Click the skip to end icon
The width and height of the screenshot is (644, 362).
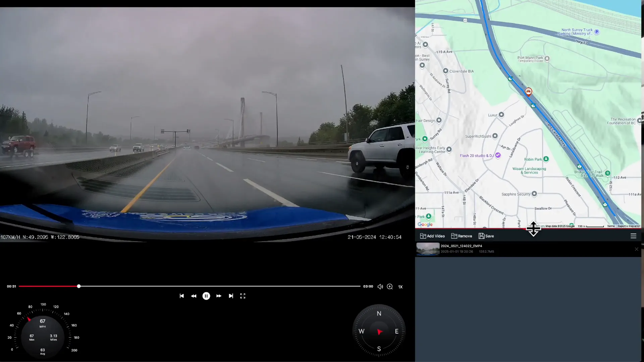[x=231, y=296]
